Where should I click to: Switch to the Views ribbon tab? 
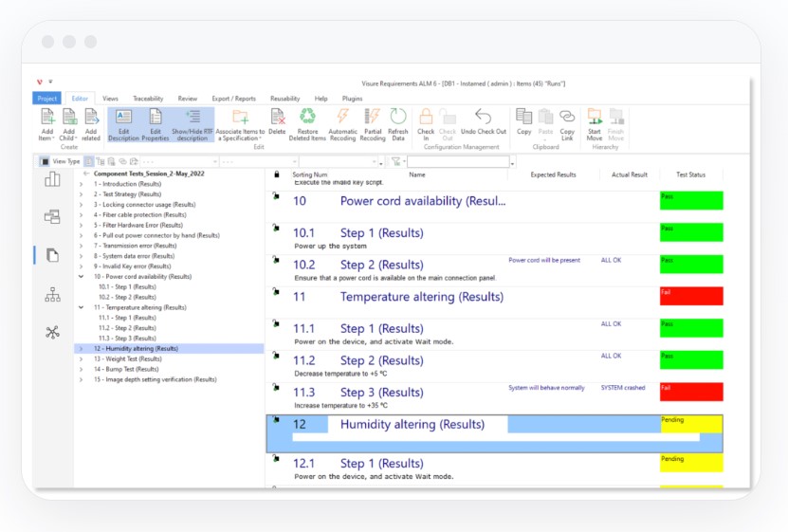pyautogui.click(x=110, y=99)
